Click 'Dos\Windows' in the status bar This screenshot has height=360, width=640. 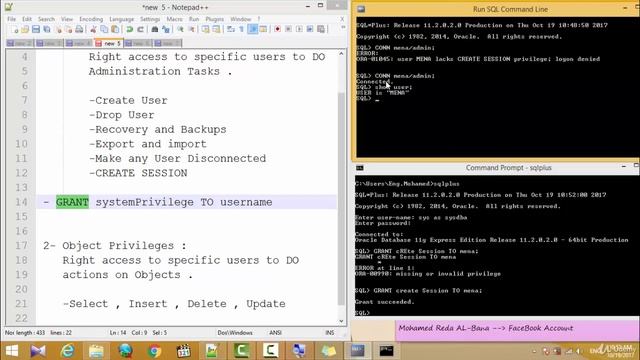[x=235, y=333]
